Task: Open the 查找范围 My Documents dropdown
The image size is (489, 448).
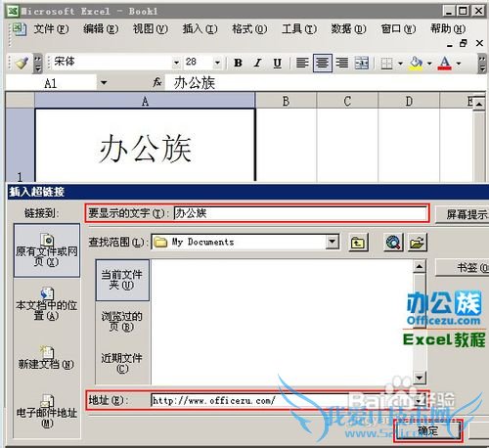Action: pos(332,242)
